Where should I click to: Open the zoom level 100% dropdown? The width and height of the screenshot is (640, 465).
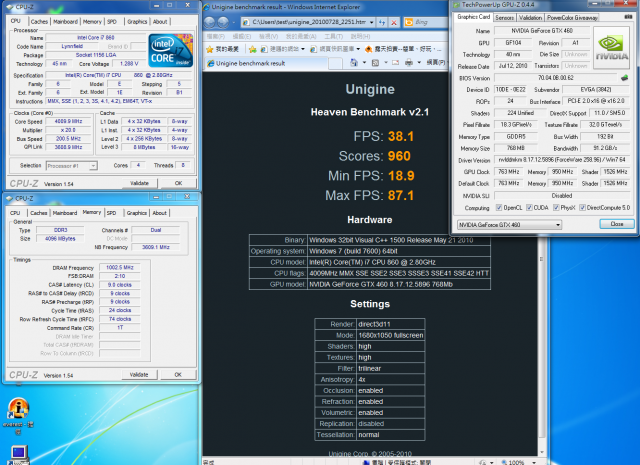click(534, 462)
